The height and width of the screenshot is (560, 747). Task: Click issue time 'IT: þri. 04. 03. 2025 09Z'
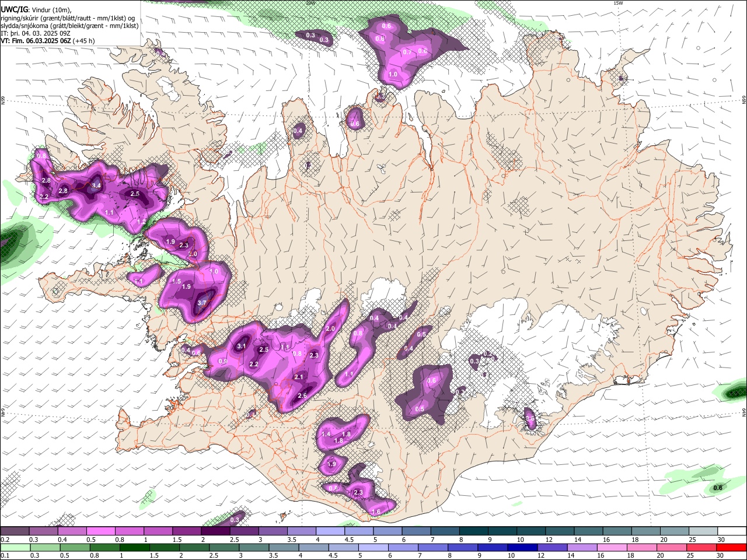[36, 33]
